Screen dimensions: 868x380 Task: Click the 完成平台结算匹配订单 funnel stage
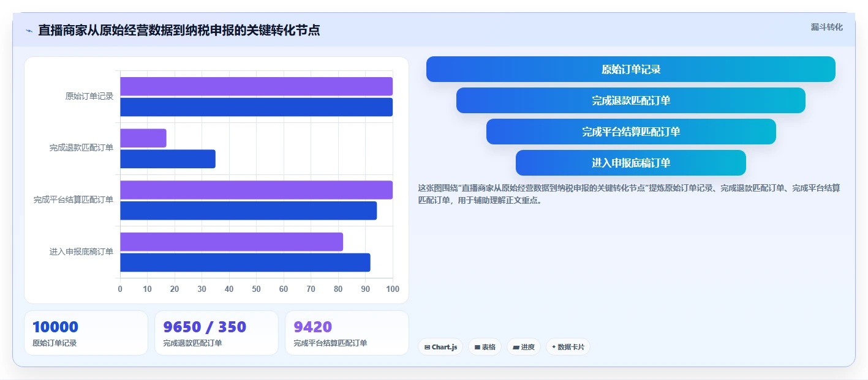pyautogui.click(x=631, y=132)
